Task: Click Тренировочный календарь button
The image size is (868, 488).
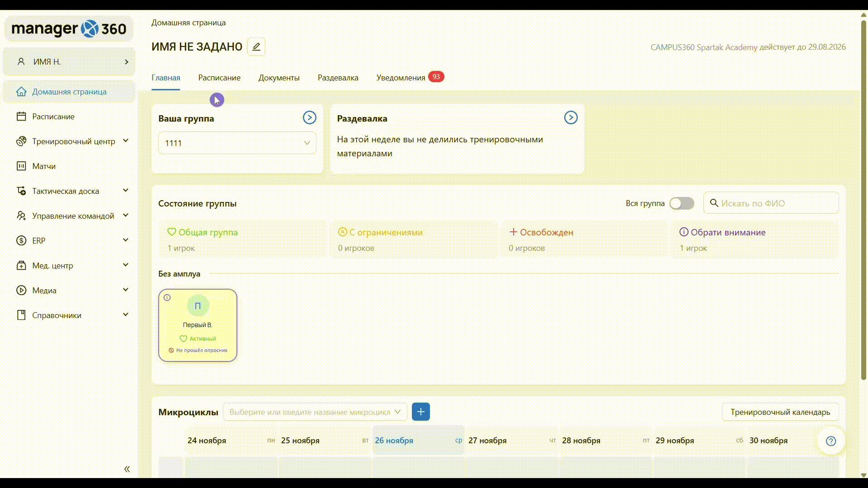Action: (x=780, y=412)
